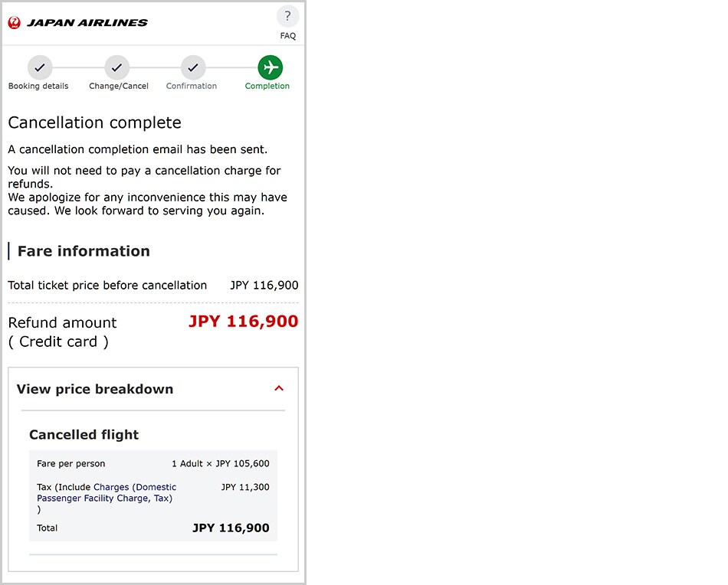Click the Cancelled flight subheading
Viewport: 728px width, 585px height.
tap(84, 435)
